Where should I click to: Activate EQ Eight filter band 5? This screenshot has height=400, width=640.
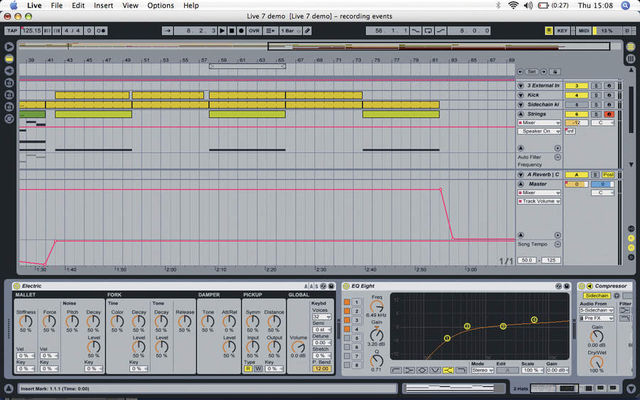click(347, 338)
